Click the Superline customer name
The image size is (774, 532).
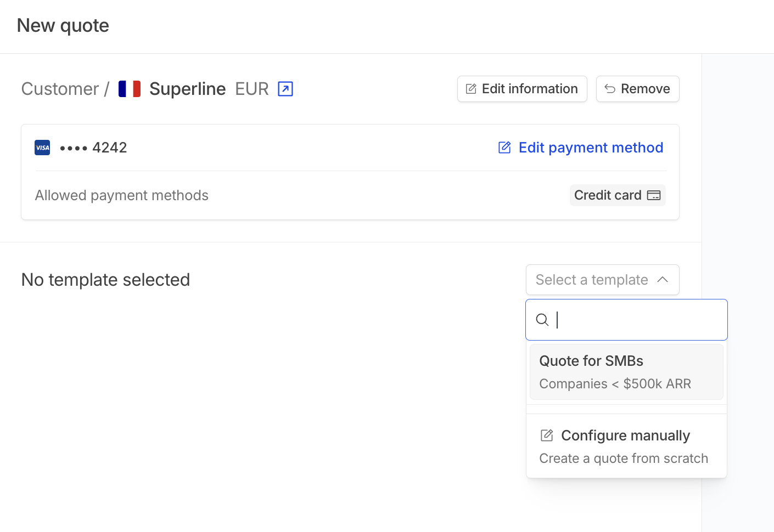[x=188, y=89]
